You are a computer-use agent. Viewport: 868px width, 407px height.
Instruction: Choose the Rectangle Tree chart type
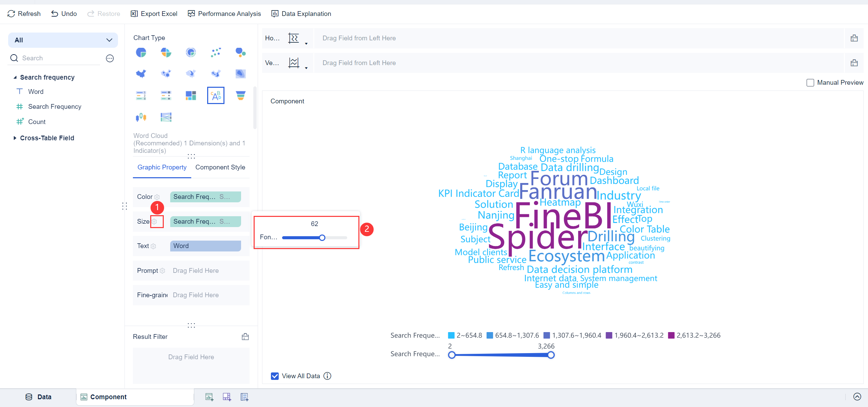click(x=191, y=95)
